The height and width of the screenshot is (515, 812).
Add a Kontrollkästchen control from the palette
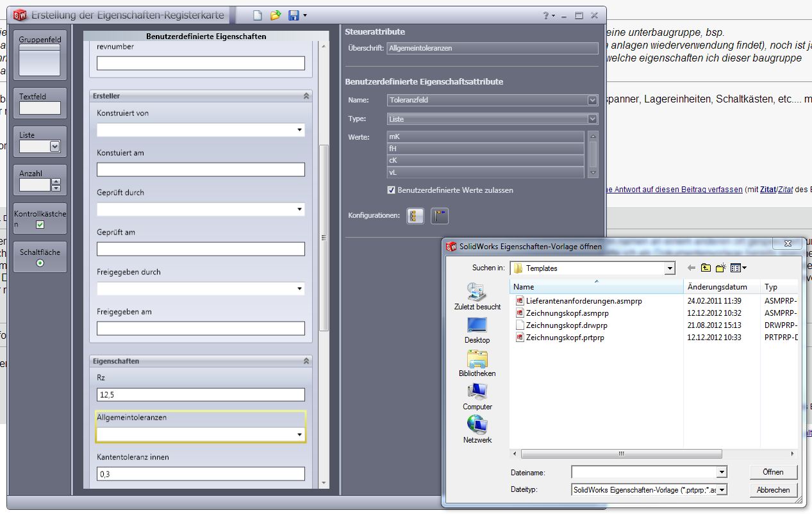click(x=40, y=218)
